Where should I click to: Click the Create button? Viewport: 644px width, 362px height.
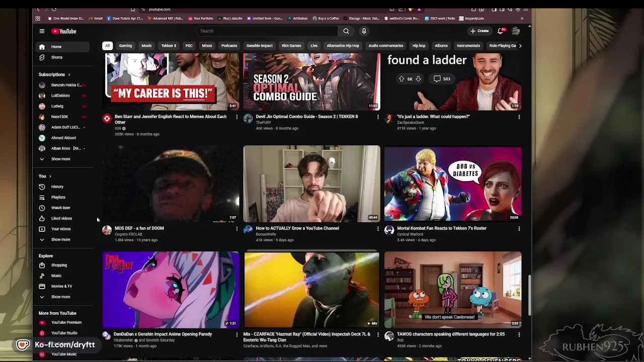(479, 31)
